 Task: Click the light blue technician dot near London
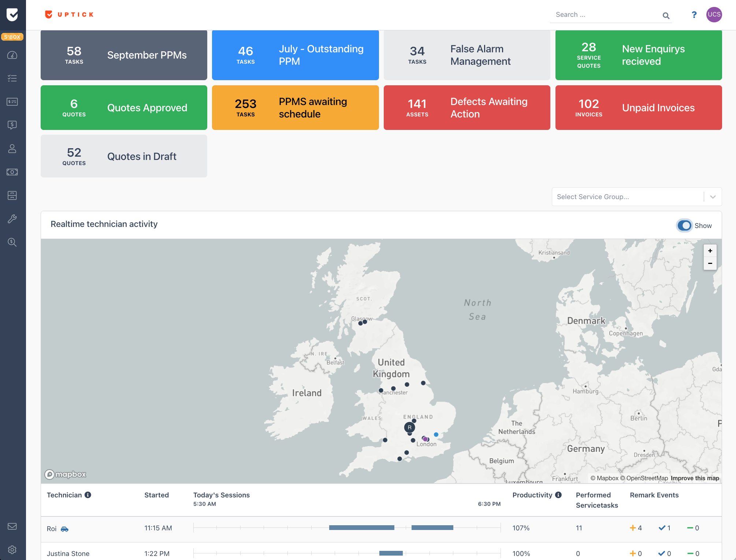[436, 434]
